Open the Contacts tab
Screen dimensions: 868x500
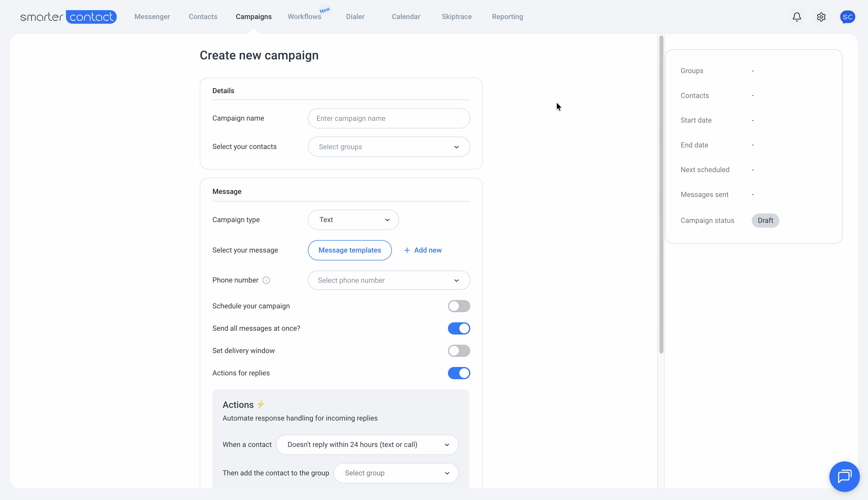[x=203, y=17]
